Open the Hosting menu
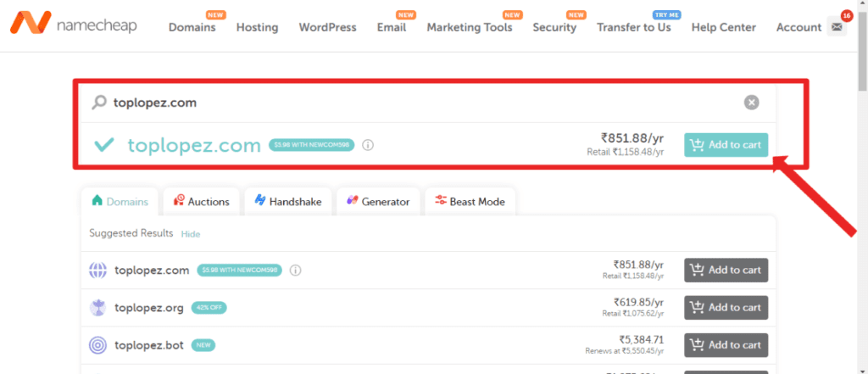This screenshot has height=374, width=868. [258, 27]
